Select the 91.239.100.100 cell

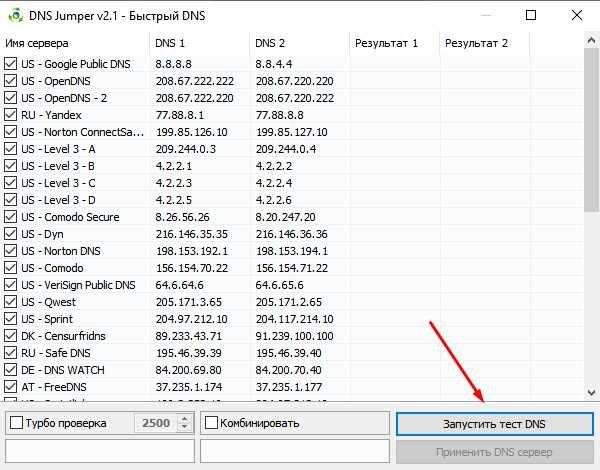coord(295,336)
